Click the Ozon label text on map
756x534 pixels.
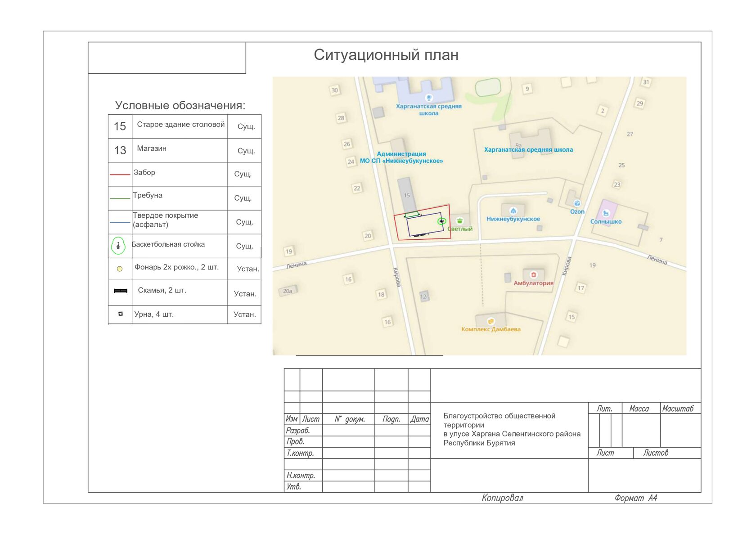click(577, 211)
